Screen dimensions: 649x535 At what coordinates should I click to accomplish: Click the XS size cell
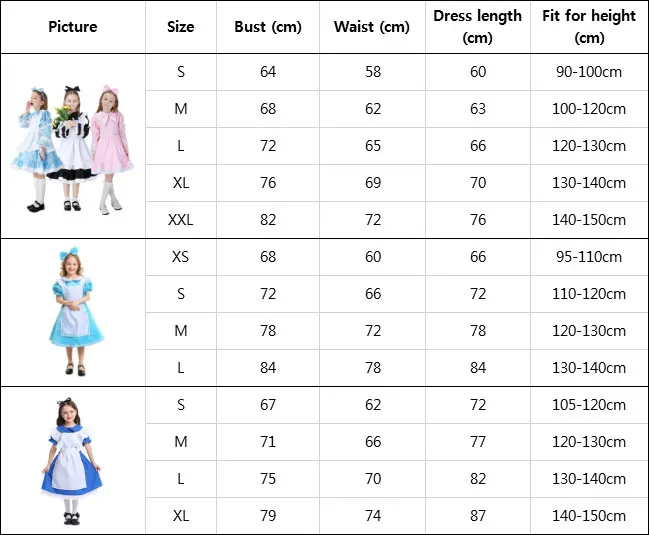180,257
